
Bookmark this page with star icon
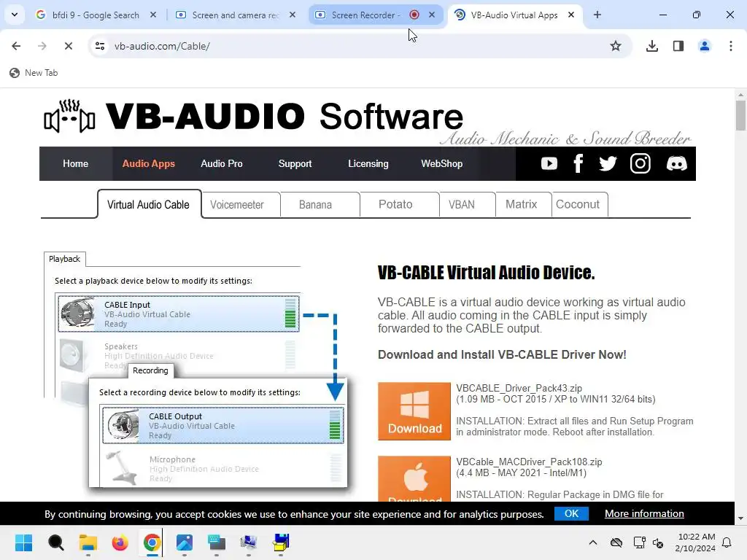pos(616,46)
